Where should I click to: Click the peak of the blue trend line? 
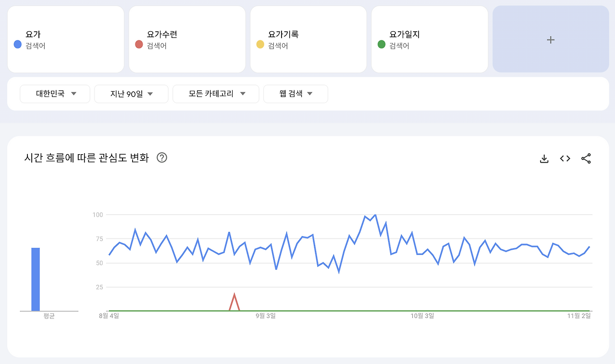click(x=375, y=215)
